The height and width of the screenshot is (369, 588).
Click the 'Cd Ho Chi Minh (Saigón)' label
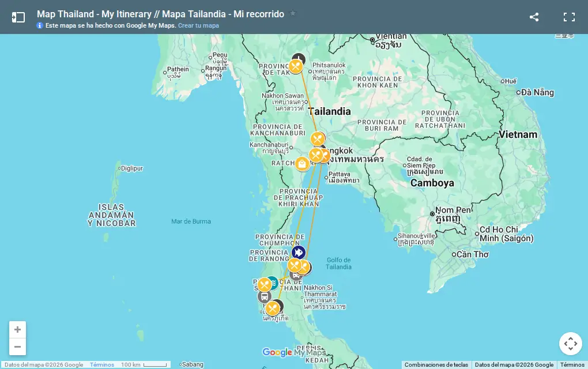tap(506, 234)
